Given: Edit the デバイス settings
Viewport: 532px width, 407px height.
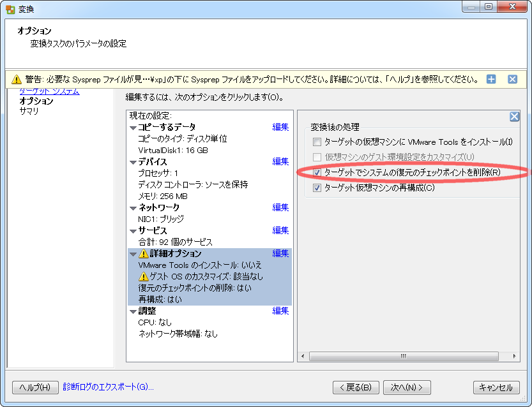Looking at the screenshot, I should click(x=280, y=161).
